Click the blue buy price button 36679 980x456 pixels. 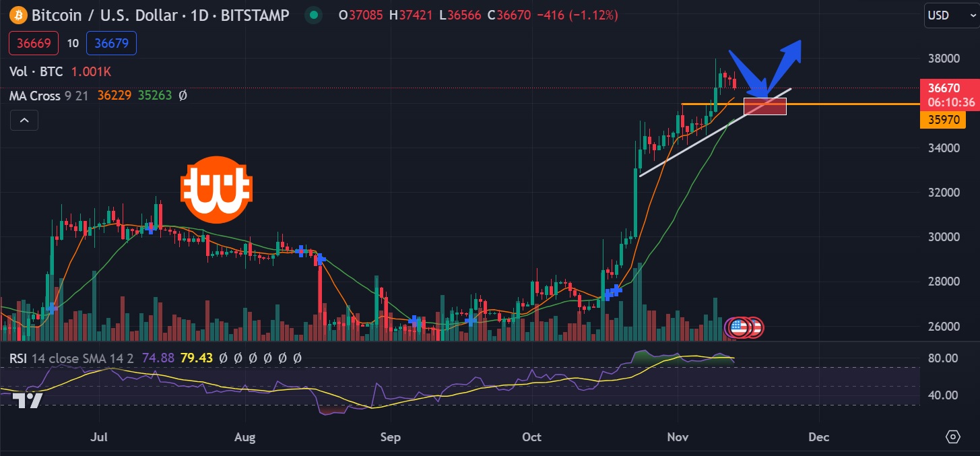tap(112, 44)
